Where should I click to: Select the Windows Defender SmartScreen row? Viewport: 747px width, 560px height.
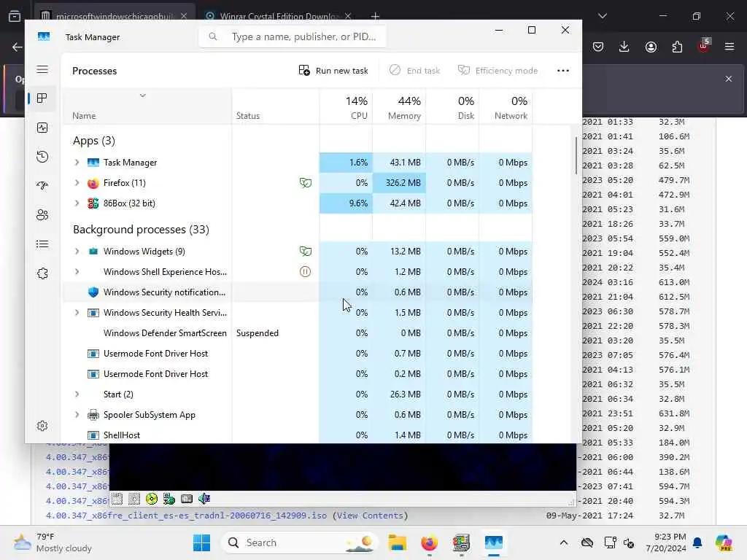[298, 332]
